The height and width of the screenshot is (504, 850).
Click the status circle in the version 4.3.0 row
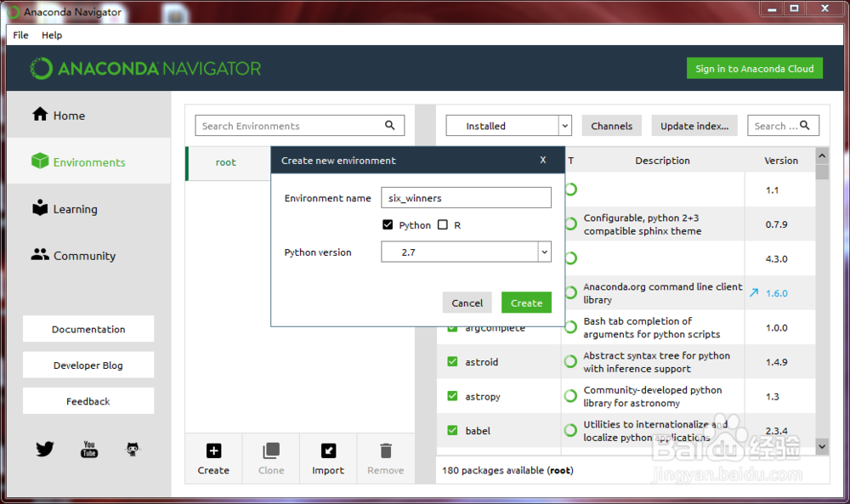click(570, 258)
